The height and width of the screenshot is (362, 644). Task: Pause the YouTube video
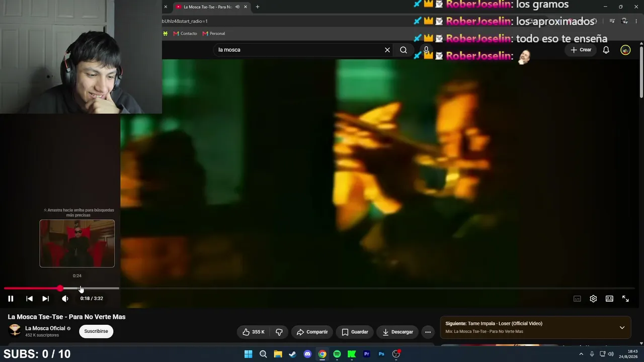(11, 299)
